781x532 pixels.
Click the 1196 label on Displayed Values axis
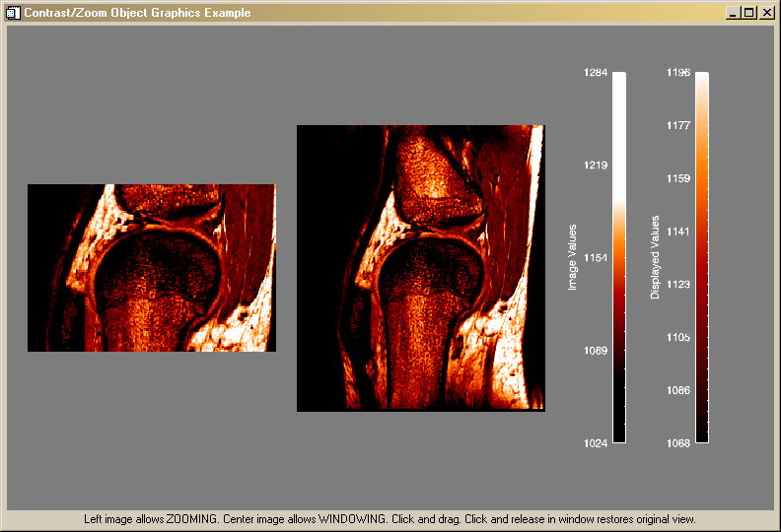[677, 73]
